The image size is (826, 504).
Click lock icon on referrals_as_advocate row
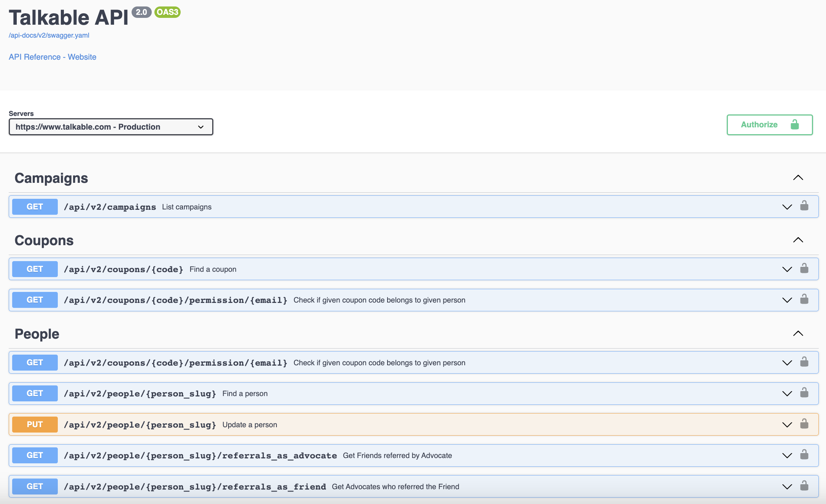pos(804,455)
